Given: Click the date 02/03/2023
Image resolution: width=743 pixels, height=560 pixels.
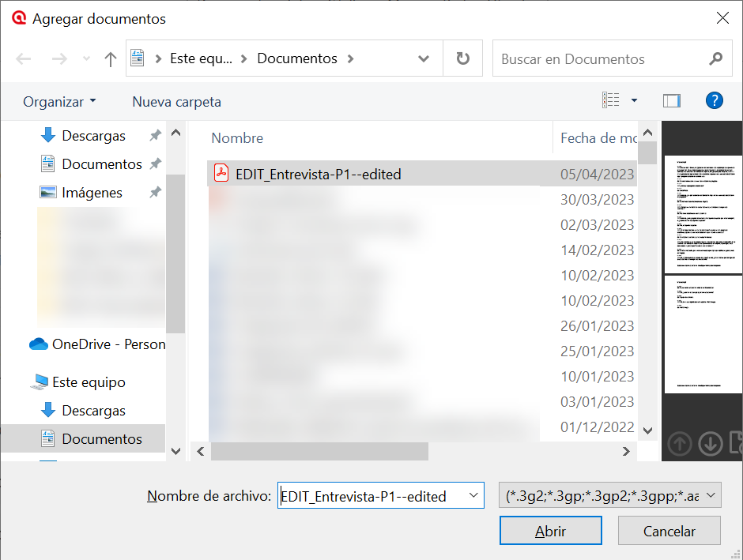Looking at the screenshot, I should (x=597, y=225).
